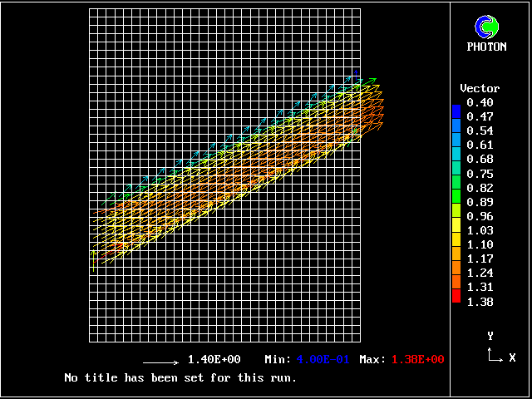
Task: Click the red swatch at 1.38
Action: tap(456, 297)
